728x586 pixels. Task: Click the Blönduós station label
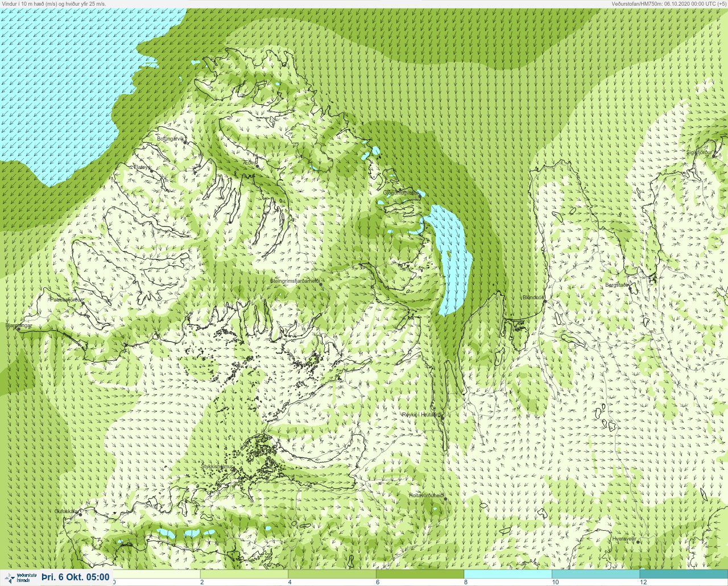533,298
